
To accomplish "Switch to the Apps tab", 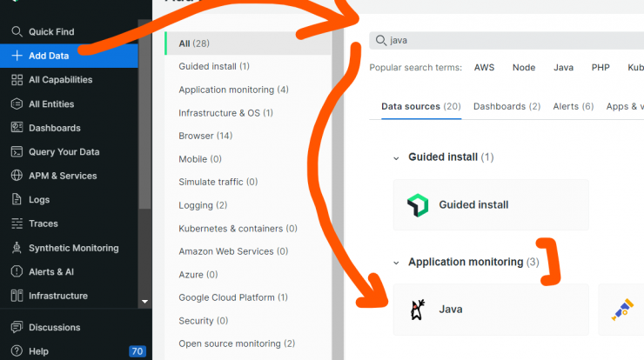I will point(625,106).
